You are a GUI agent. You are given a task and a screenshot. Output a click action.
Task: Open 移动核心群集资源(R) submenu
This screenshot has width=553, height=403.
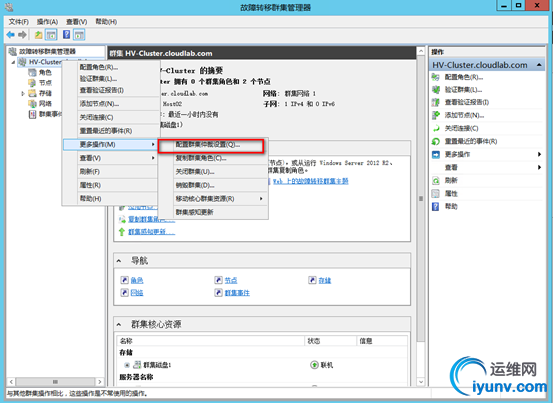tap(213, 199)
